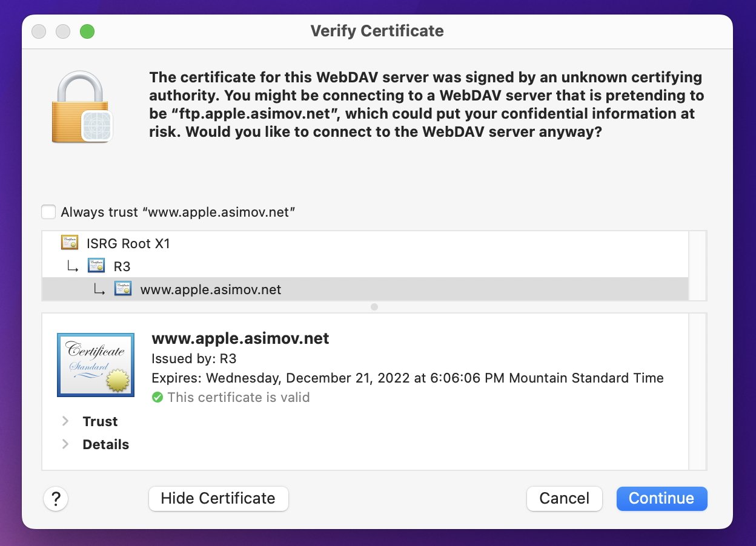Enable Always trust "www.apple.asimov.net" checkbox
Viewport: 756px width, 546px height.
48,212
